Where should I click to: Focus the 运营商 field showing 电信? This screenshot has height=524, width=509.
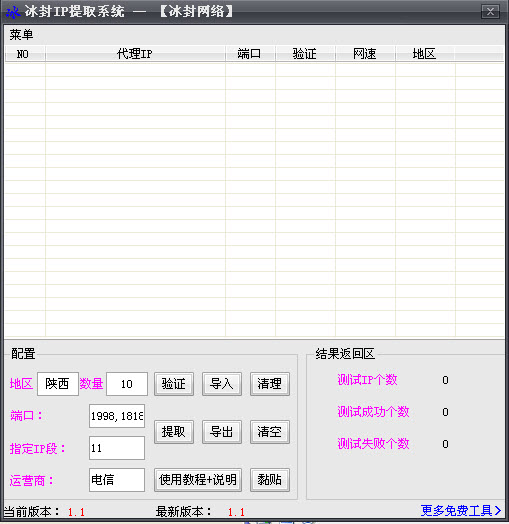[117, 480]
